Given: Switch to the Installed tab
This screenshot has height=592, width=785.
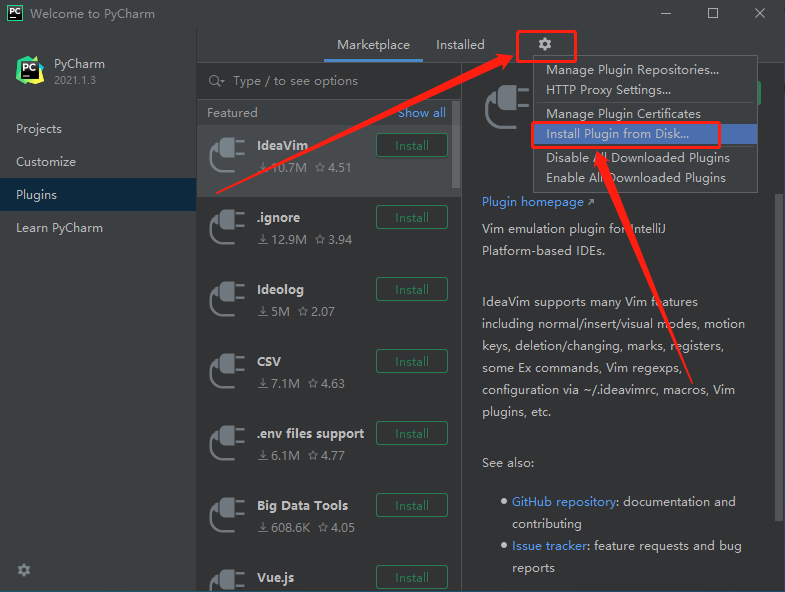Looking at the screenshot, I should pos(460,45).
